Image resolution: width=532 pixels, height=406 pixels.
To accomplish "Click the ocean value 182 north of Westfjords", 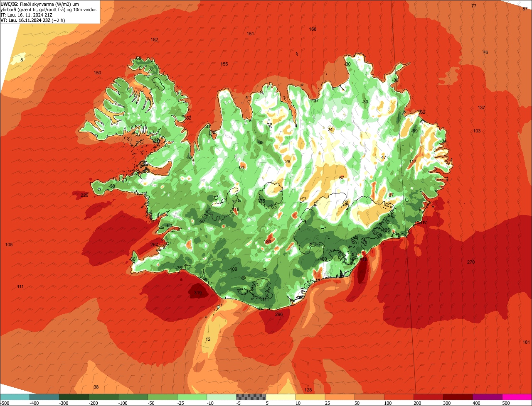I will [x=154, y=39].
